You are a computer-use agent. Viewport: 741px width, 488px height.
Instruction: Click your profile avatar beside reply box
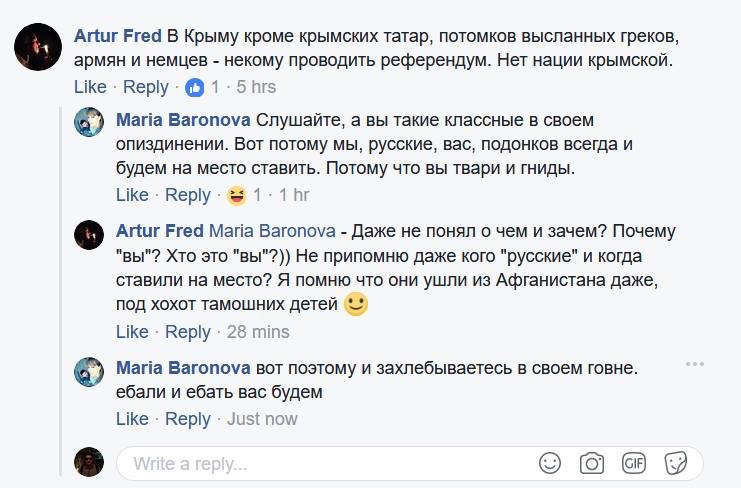click(x=90, y=463)
